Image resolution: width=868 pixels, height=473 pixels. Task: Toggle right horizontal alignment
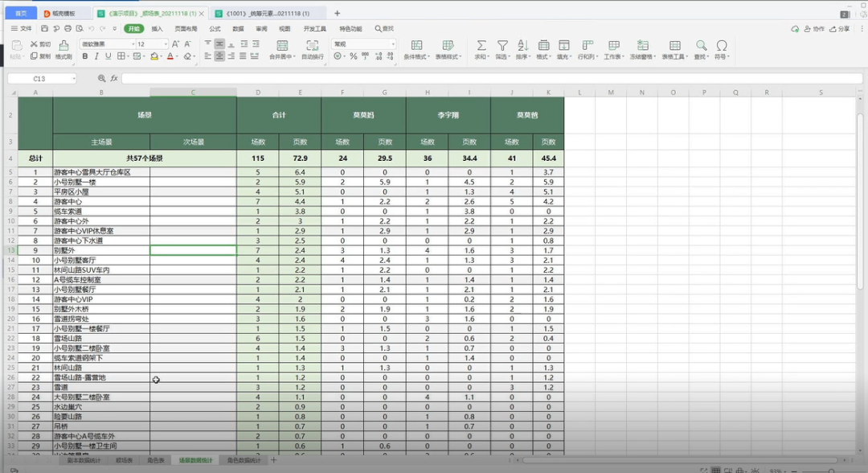231,56
